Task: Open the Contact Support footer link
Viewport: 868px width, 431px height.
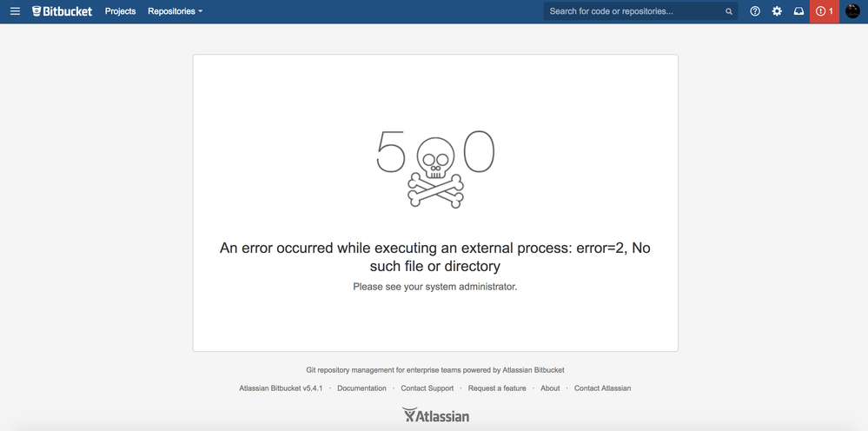Action: (x=427, y=388)
